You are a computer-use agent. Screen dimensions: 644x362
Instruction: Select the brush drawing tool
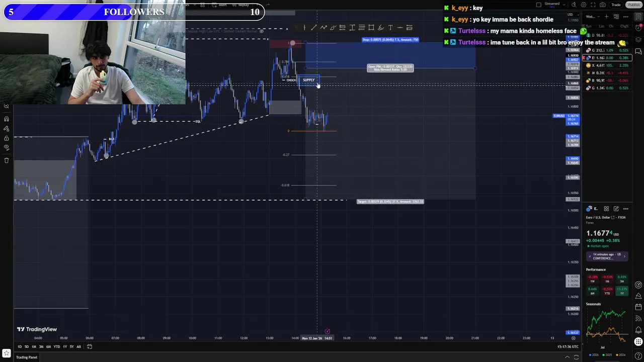(333, 28)
